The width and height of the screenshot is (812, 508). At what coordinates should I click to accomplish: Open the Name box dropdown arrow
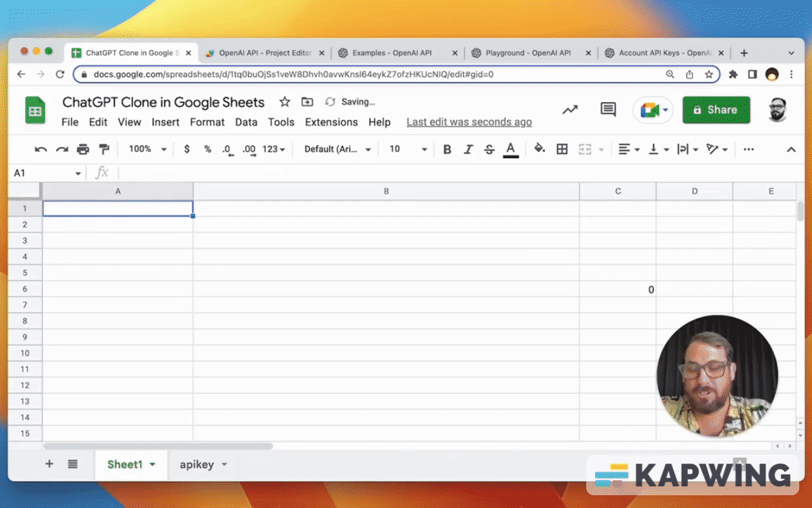78,173
